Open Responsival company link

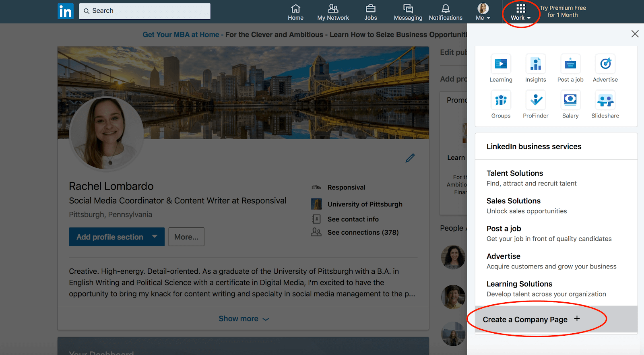(x=346, y=187)
